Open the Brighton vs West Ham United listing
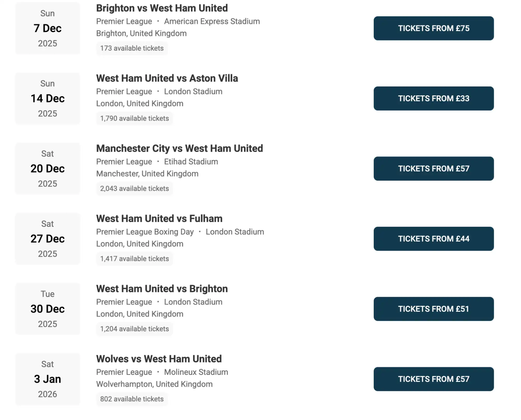The height and width of the screenshot is (420, 521). (162, 8)
